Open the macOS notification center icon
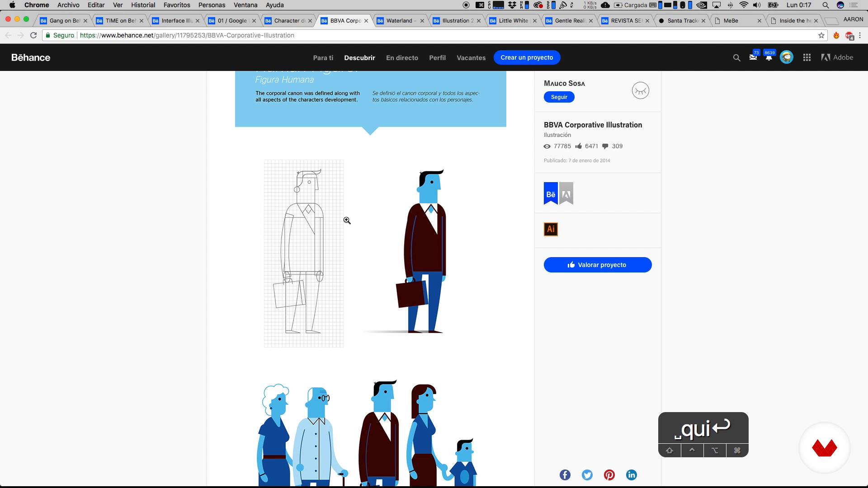 pos(854,5)
